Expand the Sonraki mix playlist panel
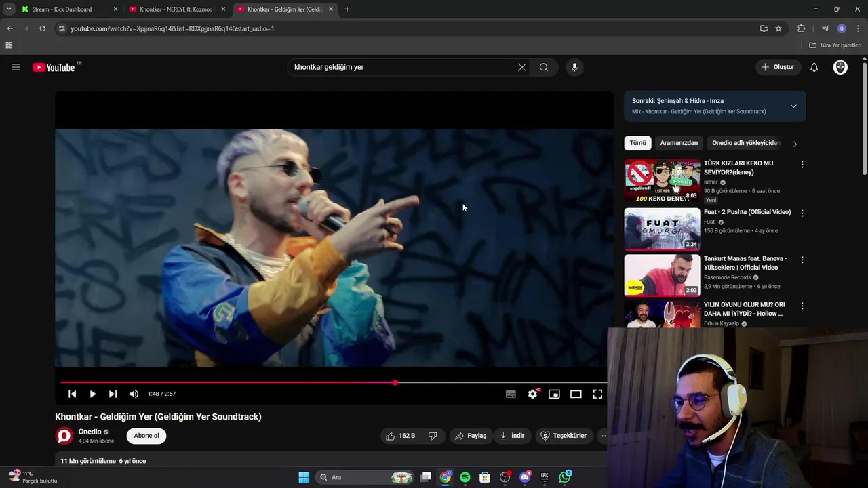 [793, 106]
